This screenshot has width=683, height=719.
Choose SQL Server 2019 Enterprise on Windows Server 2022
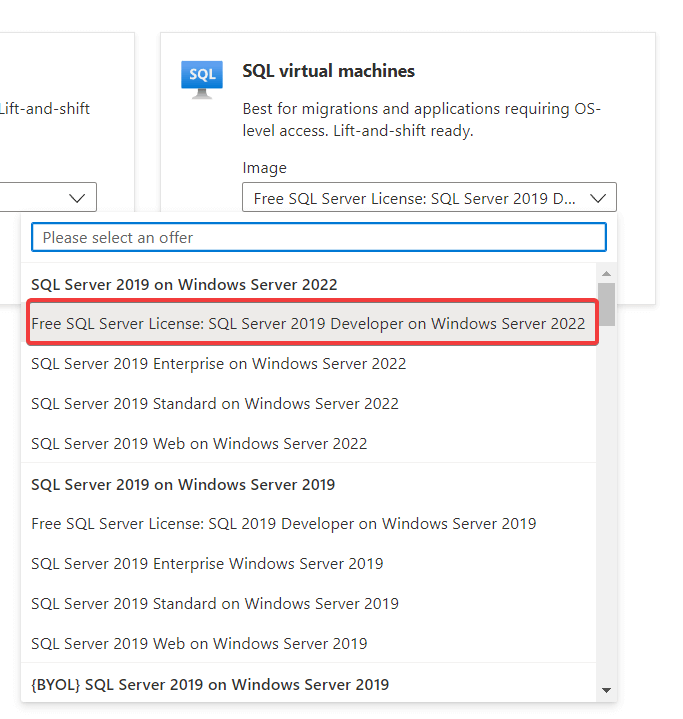click(218, 364)
